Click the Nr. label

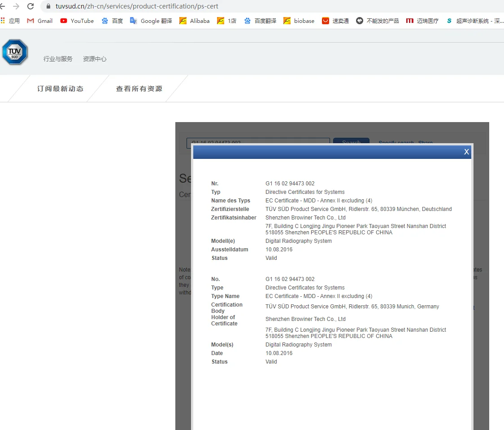215,184
